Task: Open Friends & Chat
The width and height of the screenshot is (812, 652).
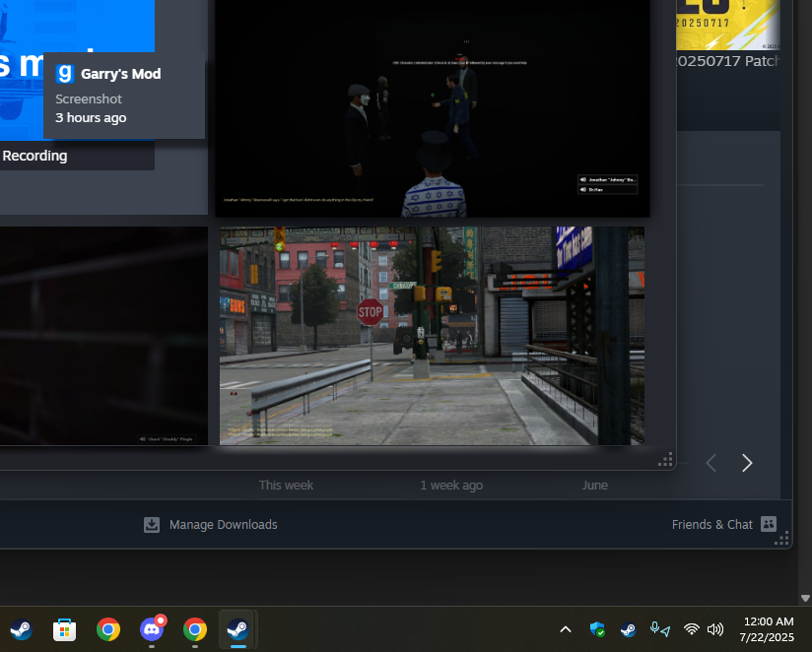Action: [x=724, y=525]
